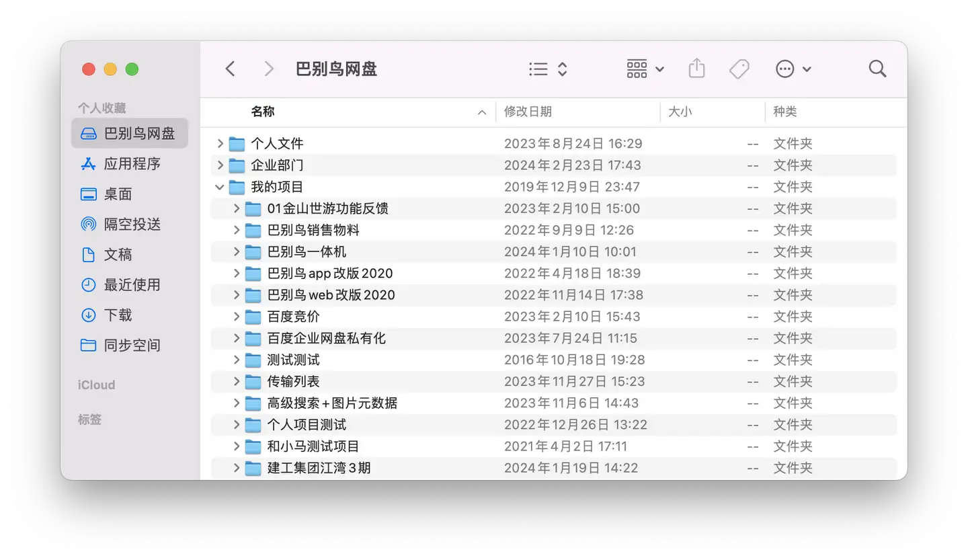This screenshot has height=560, width=968.
Task: Open 下载 in the sidebar
Action: [x=130, y=315]
